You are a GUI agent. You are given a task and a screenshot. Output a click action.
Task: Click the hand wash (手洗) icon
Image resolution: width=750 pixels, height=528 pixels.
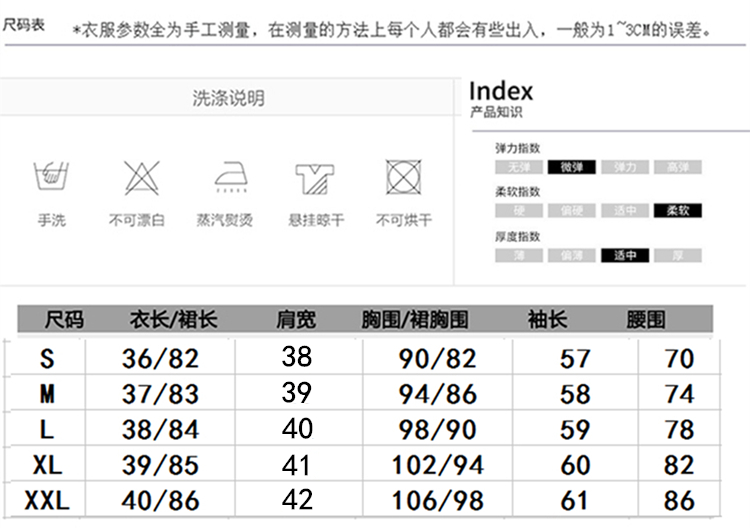51,177
